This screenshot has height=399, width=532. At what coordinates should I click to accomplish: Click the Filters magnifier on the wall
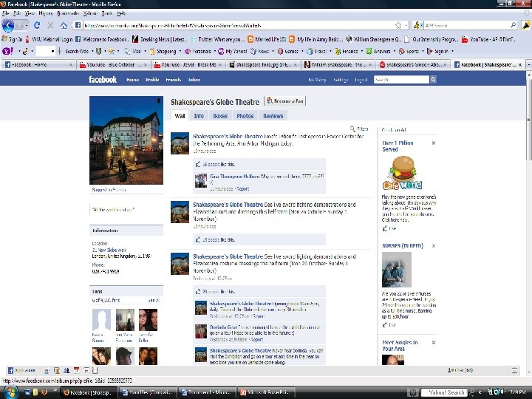(x=352, y=129)
